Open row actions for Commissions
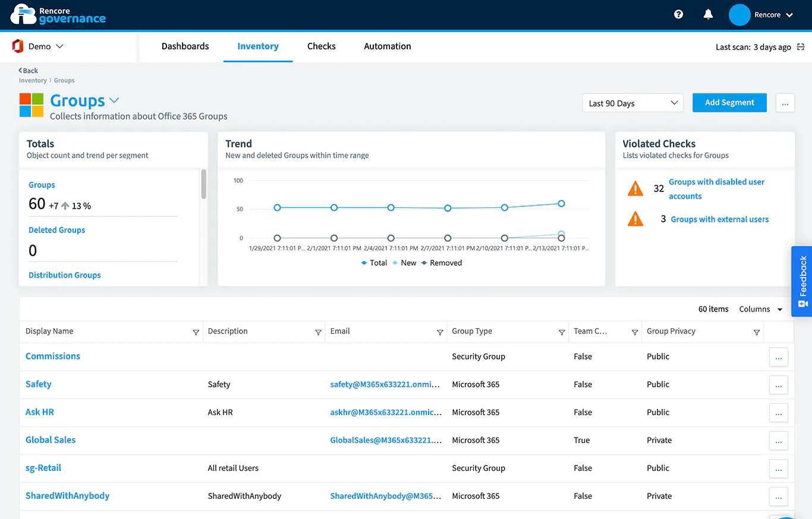The height and width of the screenshot is (519, 812). [x=778, y=357]
